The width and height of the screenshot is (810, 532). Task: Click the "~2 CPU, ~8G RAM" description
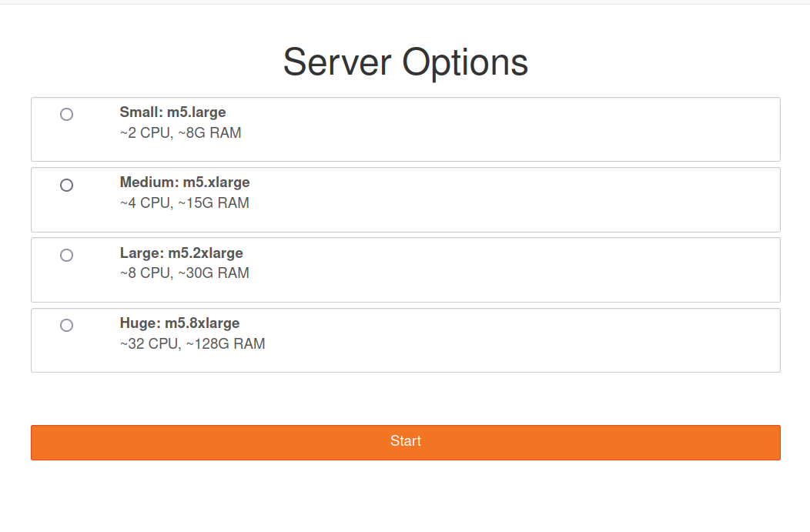180,133
